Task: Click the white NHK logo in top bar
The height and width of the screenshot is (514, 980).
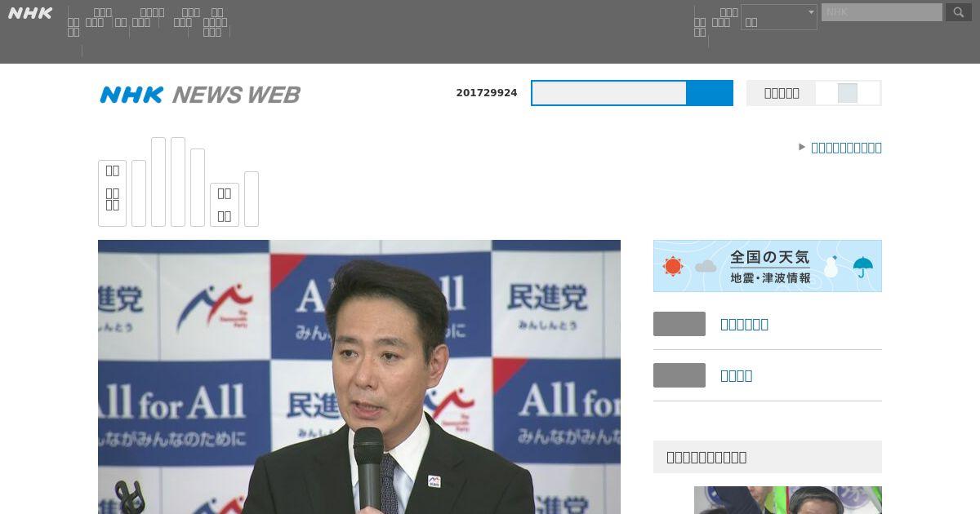Action: [x=30, y=13]
